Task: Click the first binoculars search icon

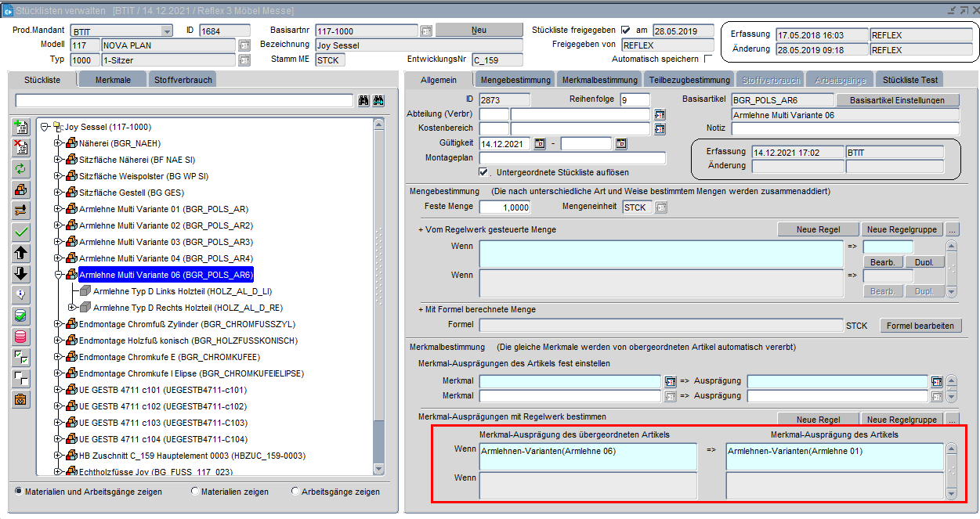Action: [363, 101]
